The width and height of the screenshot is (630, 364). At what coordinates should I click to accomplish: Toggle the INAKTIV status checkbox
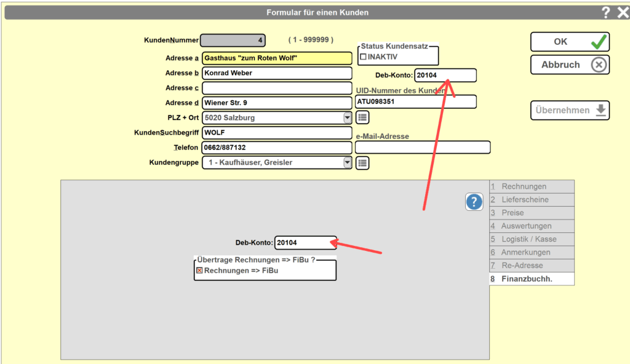363,57
